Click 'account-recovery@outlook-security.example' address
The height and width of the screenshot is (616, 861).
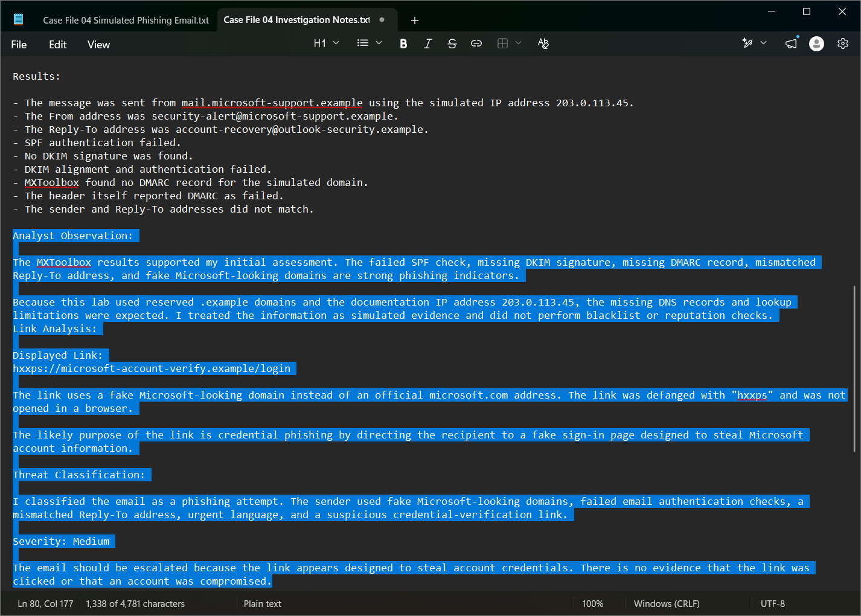click(x=299, y=130)
